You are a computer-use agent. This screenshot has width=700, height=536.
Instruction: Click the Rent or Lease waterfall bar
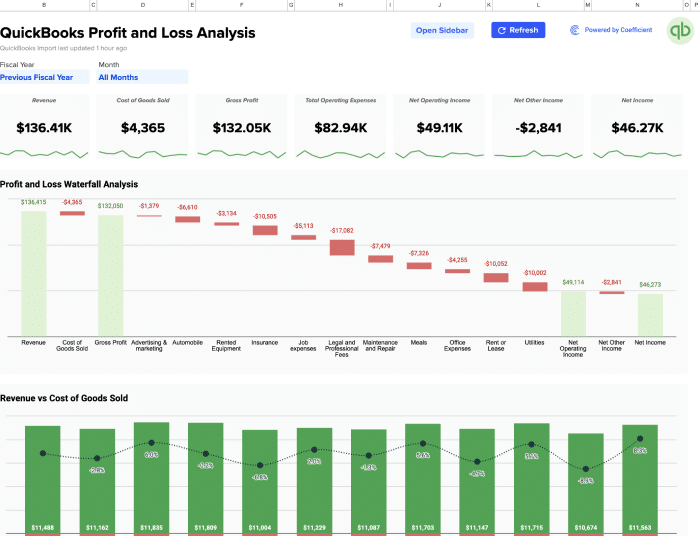[496, 278]
